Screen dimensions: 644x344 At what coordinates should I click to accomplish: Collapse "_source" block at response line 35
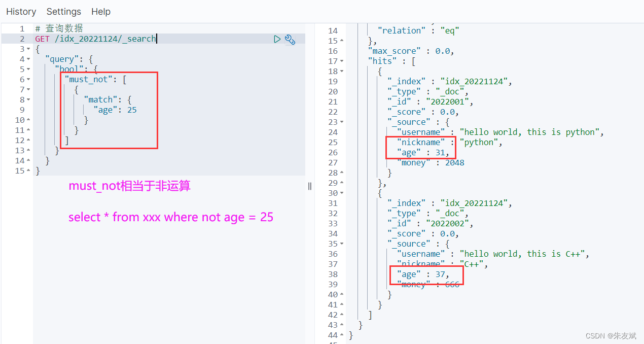pos(342,244)
